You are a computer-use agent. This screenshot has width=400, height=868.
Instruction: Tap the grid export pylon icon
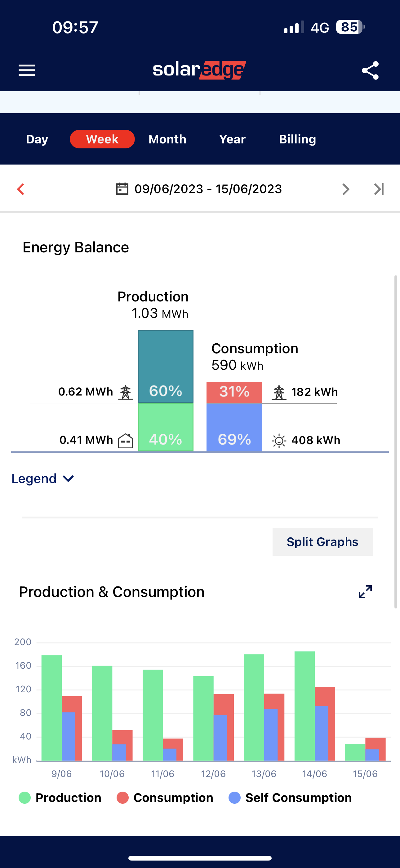(126, 392)
